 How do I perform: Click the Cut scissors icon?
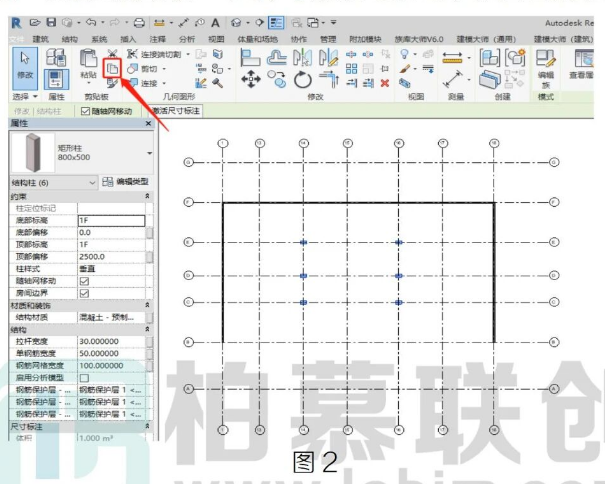coord(112,54)
